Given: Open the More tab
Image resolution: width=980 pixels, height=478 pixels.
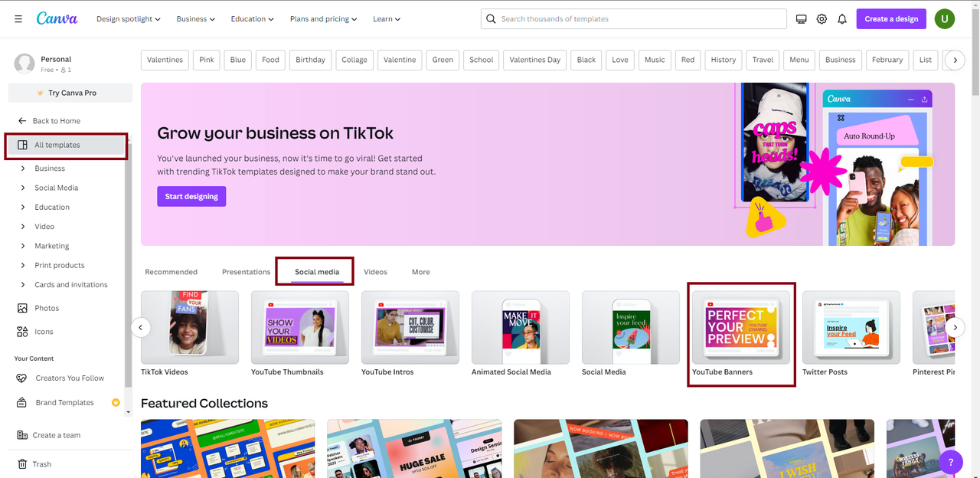Looking at the screenshot, I should (x=420, y=272).
